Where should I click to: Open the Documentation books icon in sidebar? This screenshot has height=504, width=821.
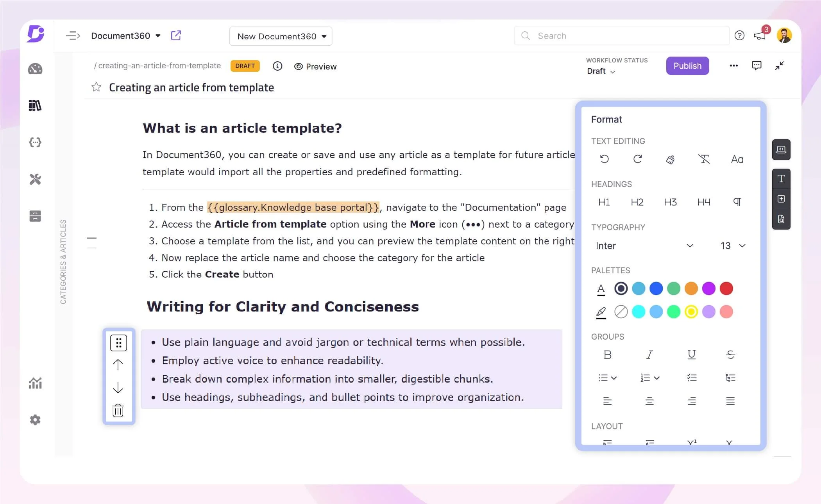pos(35,105)
